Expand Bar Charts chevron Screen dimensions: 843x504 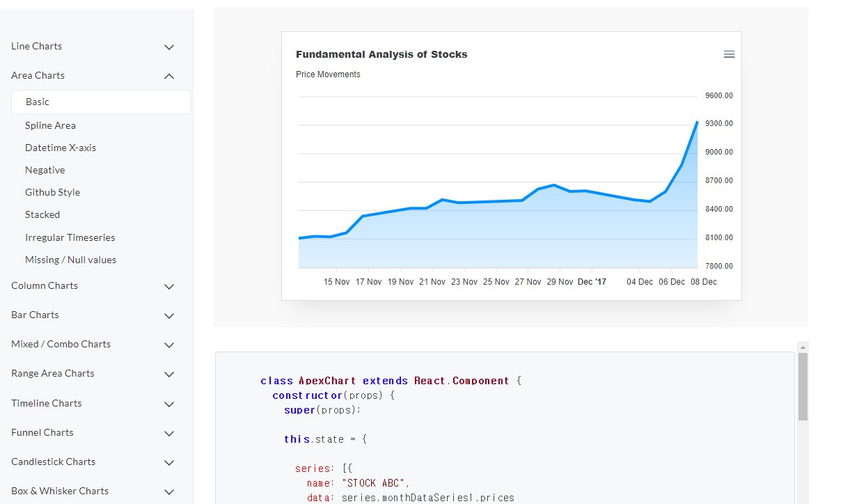click(x=169, y=316)
